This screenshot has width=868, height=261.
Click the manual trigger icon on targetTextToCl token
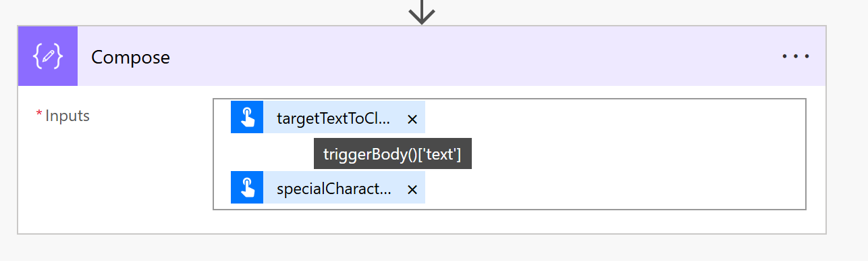(x=247, y=118)
